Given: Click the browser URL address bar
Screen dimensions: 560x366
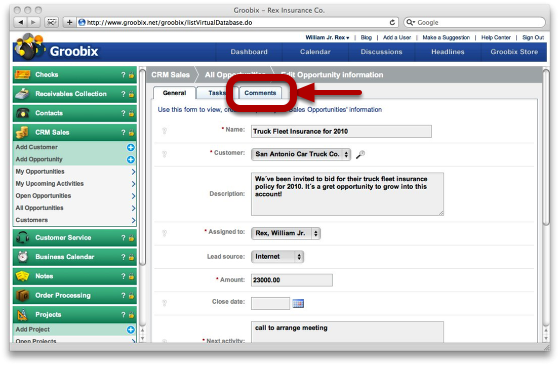Looking at the screenshot, I should (x=232, y=22).
